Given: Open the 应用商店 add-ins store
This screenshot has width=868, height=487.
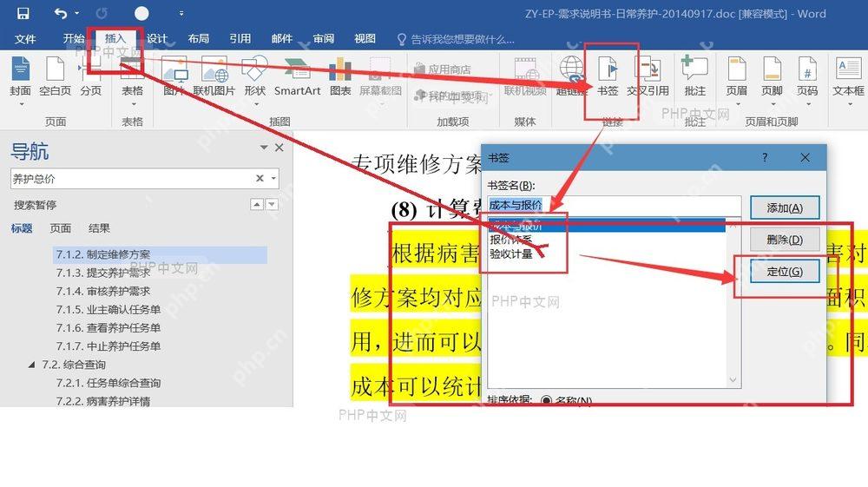Looking at the screenshot, I should click(443, 69).
